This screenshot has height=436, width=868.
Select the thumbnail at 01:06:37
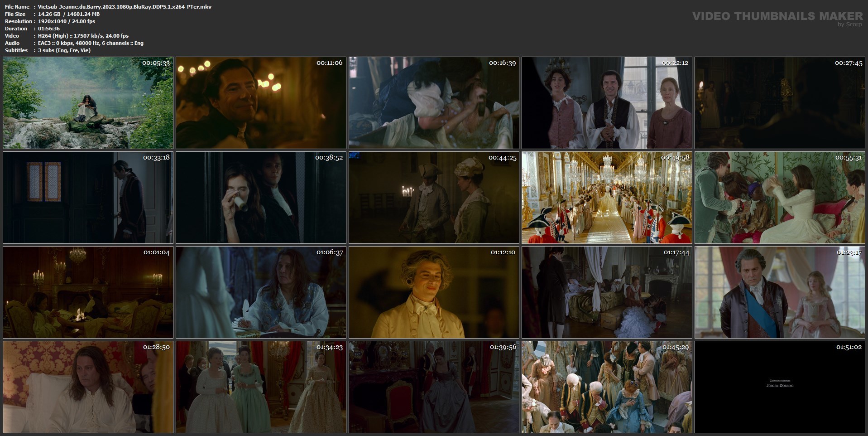coord(261,292)
